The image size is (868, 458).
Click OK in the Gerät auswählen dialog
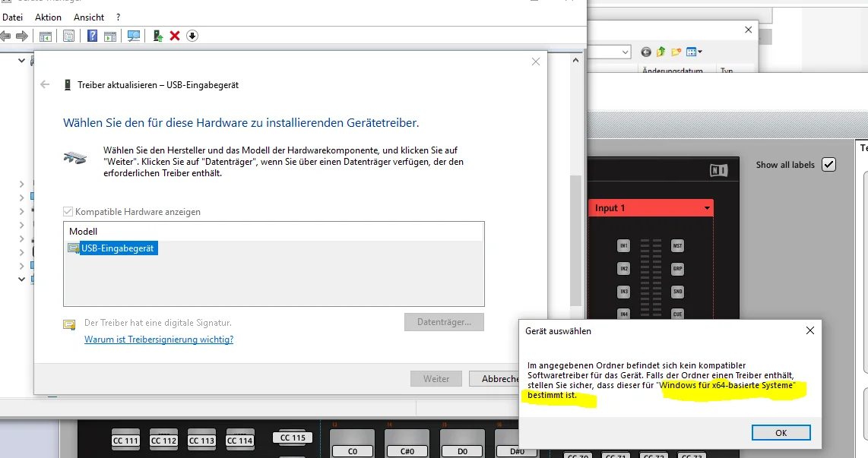(781, 433)
